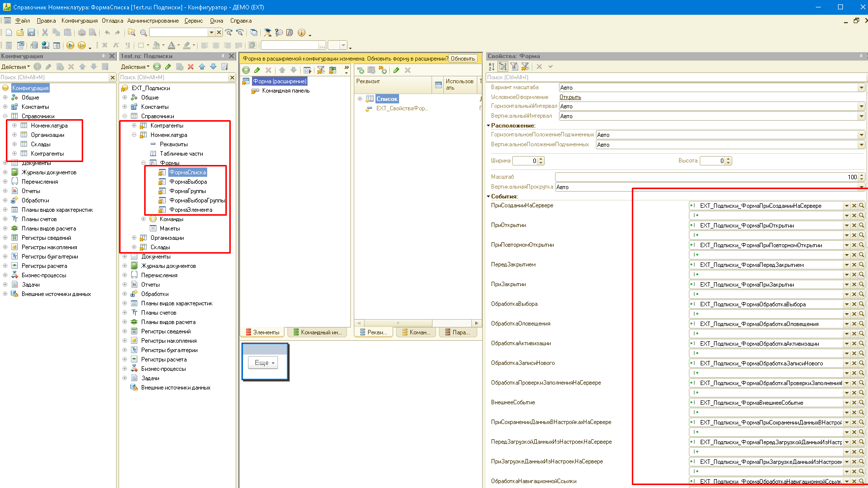
Task: Click the ABC syntax check globe icon
Action: pyautogui.click(x=45, y=45)
